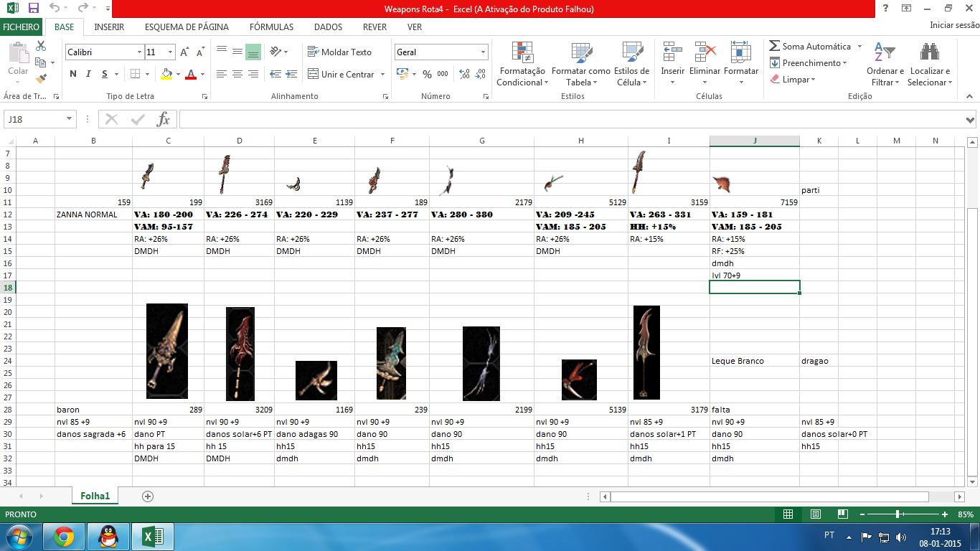The width and height of the screenshot is (980, 551).
Task: Toggle right text alignment
Action: click(253, 74)
